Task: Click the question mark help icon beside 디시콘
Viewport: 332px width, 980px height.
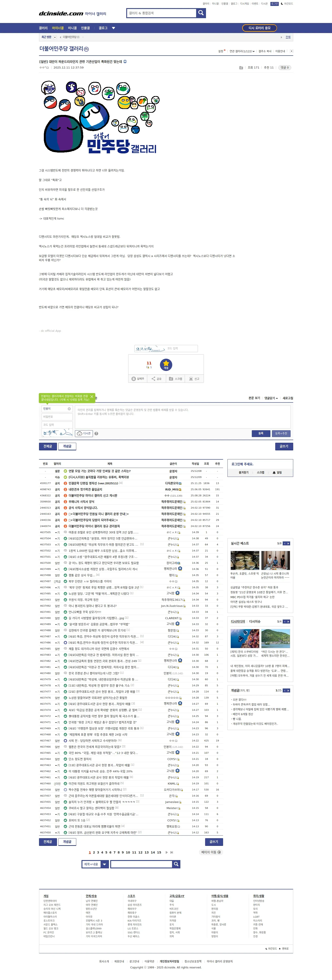Action: [x=96, y=434]
